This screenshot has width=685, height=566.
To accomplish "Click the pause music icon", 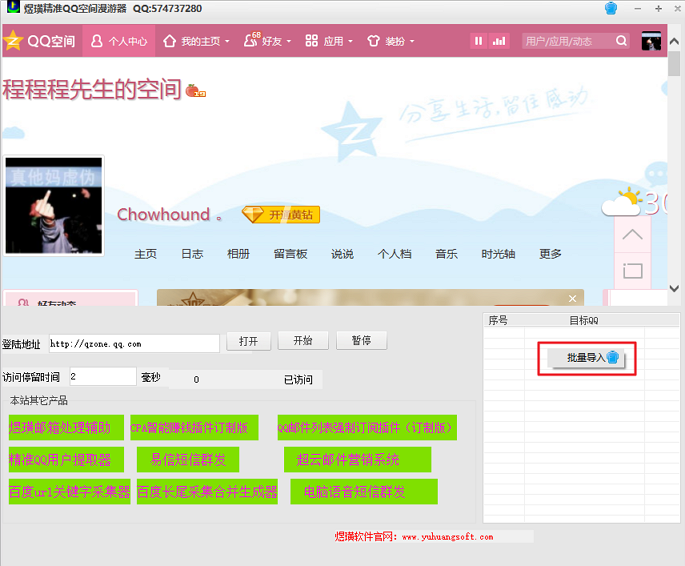I will [x=478, y=41].
